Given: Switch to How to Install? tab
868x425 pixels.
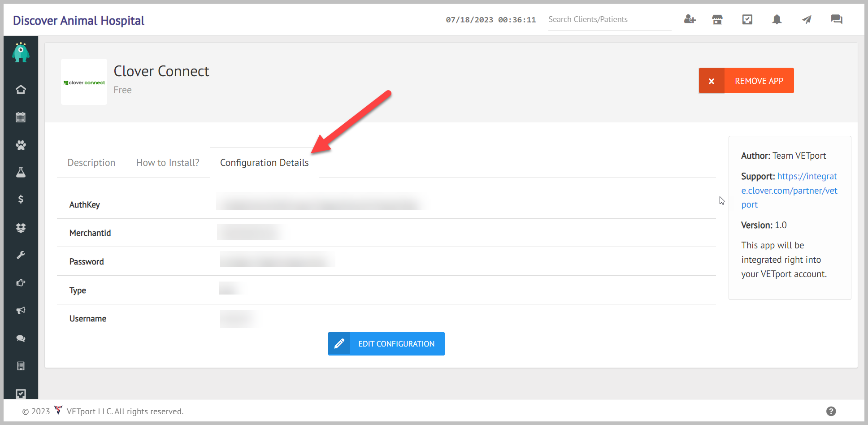Looking at the screenshot, I should [168, 163].
